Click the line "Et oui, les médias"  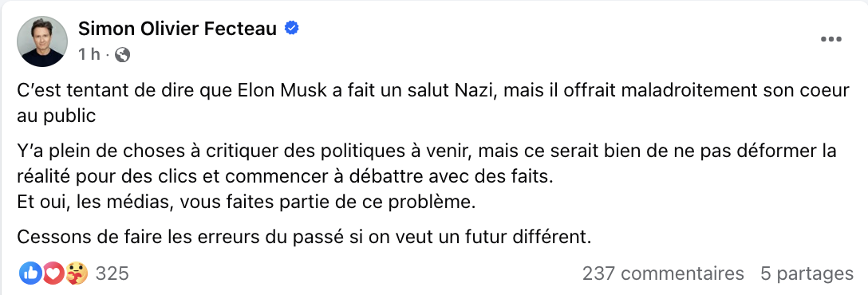click(247, 203)
